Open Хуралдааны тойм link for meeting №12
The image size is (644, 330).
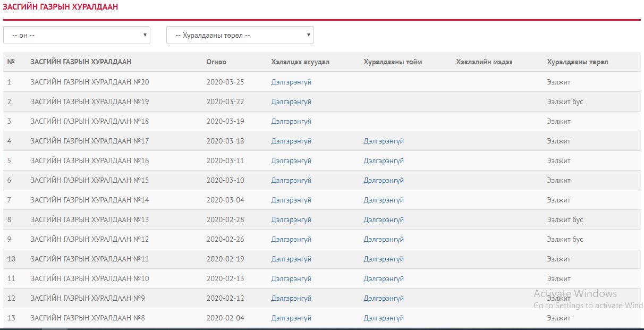coord(384,240)
